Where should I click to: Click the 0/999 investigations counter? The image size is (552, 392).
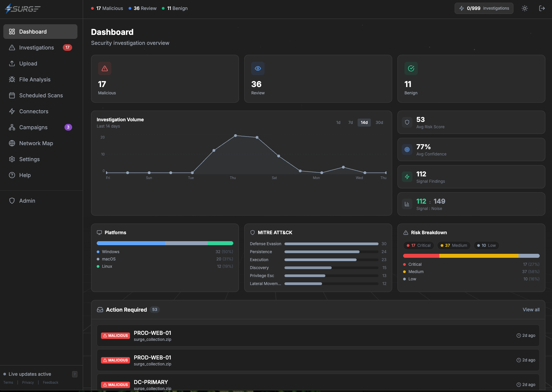pos(484,8)
